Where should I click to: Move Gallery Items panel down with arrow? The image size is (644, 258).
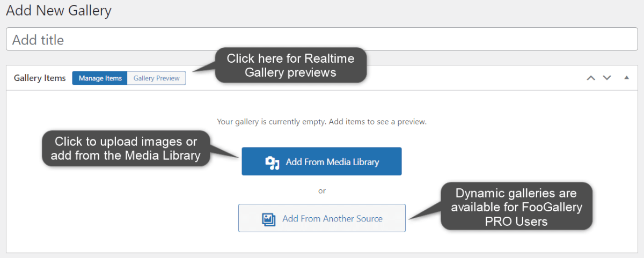point(607,78)
